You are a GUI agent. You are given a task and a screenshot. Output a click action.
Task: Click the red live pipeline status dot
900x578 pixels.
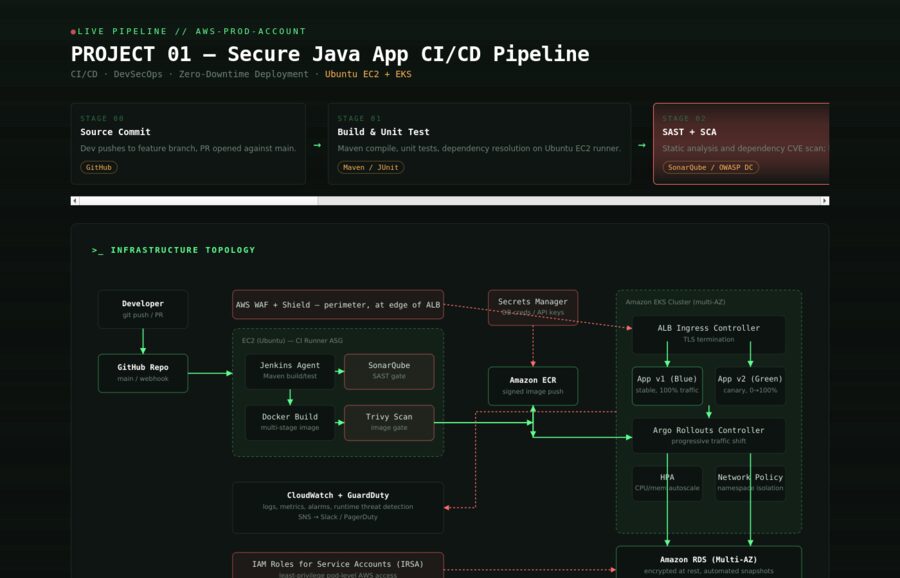(73, 32)
